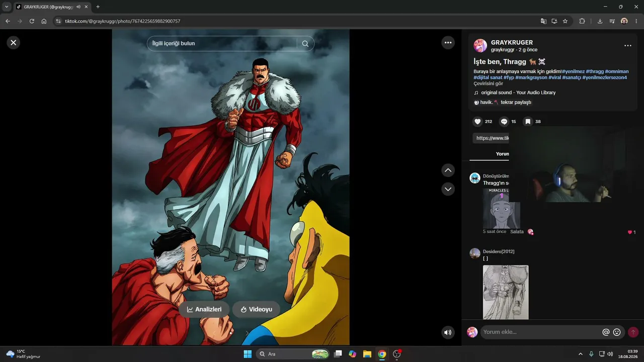Show hidden system tray icons
The width and height of the screenshot is (644, 362).
[581, 354]
